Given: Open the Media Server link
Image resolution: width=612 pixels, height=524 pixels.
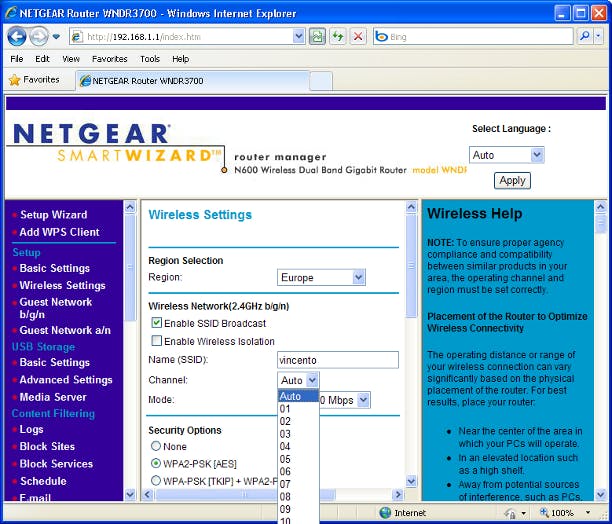Looking at the screenshot, I should click(53, 397).
